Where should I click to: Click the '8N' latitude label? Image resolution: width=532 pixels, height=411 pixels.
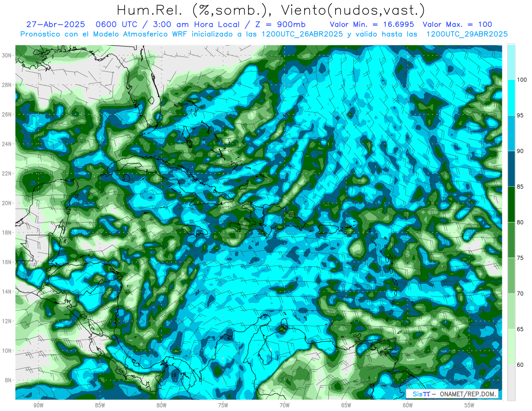click(x=8, y=380)
